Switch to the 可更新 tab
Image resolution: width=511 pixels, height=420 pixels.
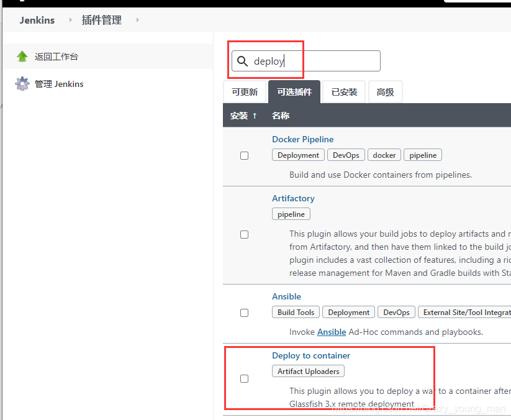coord(245,92)
